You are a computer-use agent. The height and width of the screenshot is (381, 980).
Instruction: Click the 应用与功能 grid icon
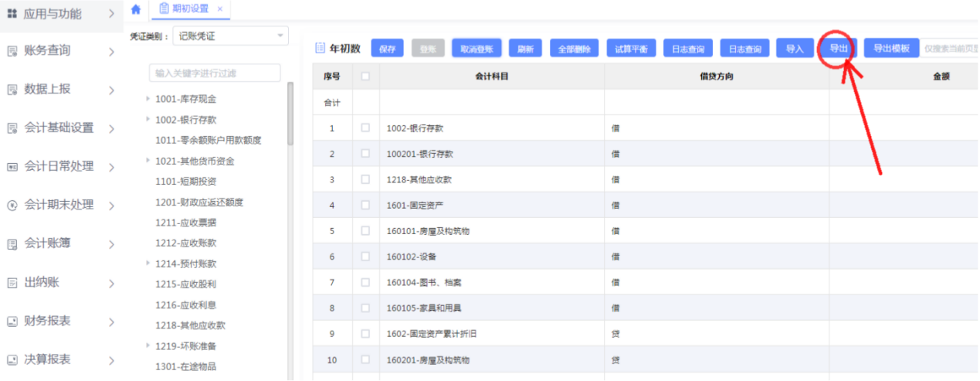tap(12, 14)
